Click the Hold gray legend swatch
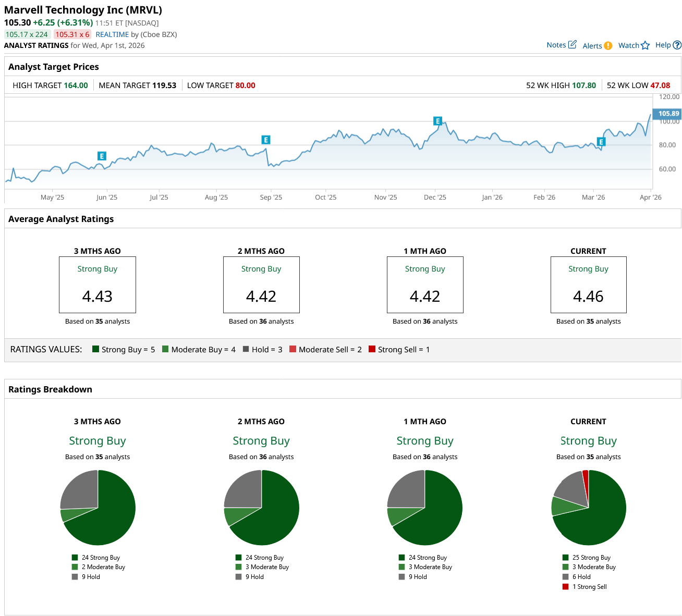 click(246, 349)
